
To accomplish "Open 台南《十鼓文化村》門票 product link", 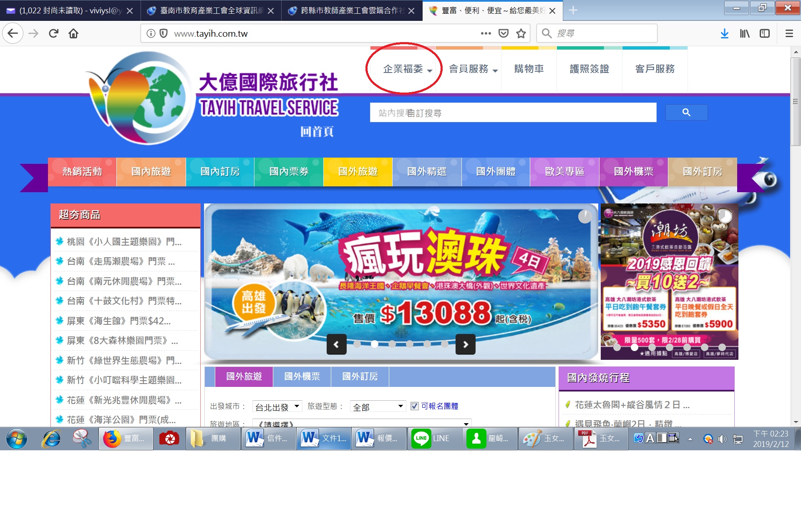I will [124, 301].
